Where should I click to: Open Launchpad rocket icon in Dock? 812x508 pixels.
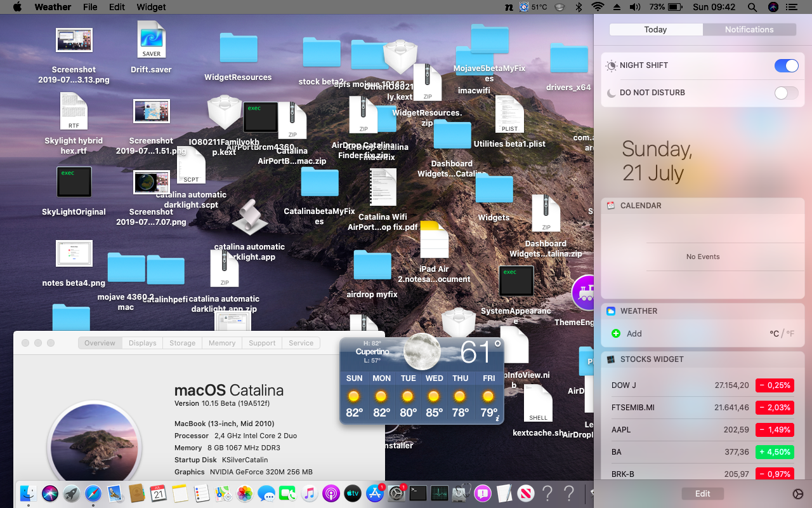point(72,493)
